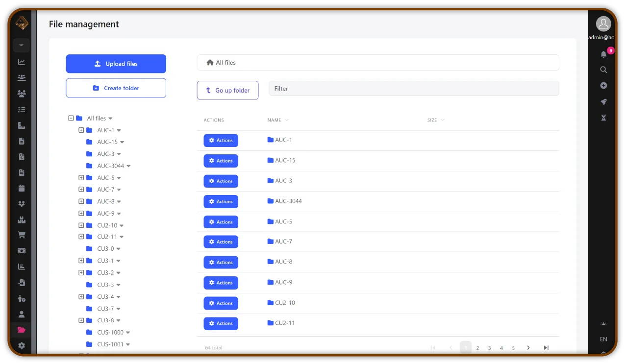Screen dimensions: 625x364
Task: Select CUS-1000 in the folder tree
Action: click(x=110, y=332)
